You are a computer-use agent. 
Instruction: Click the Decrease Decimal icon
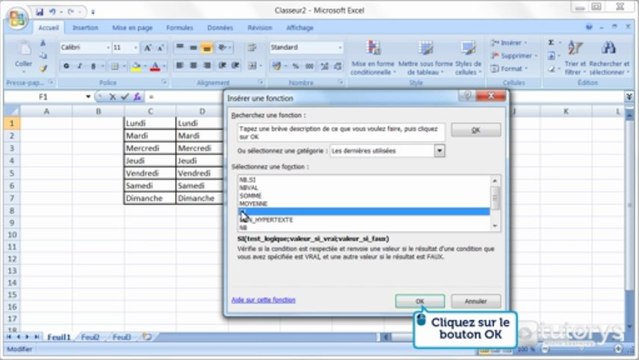click(338, 66)
